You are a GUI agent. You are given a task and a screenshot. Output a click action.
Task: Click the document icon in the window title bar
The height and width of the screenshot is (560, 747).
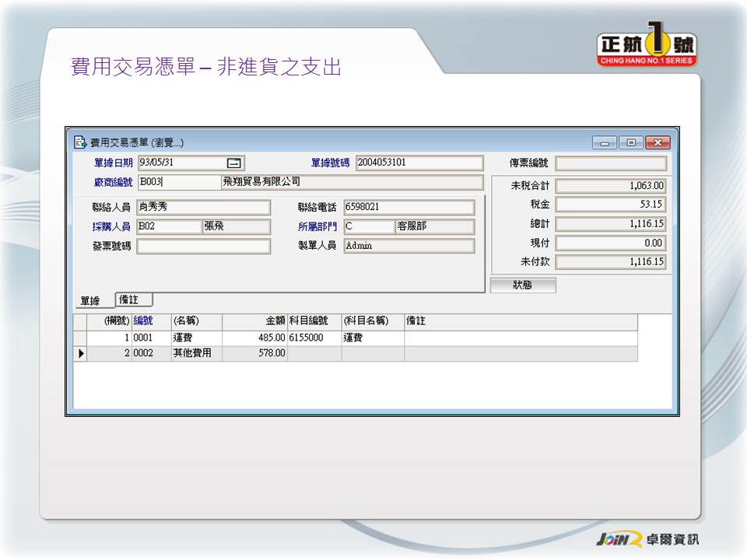79,142
